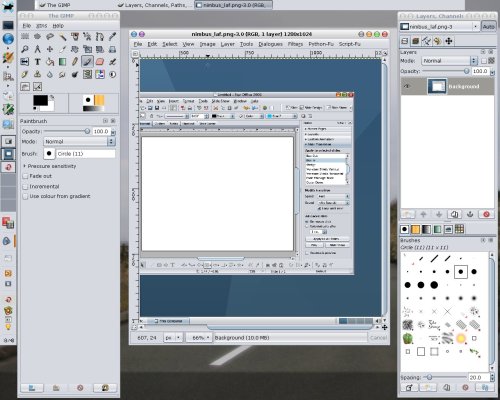Select the Smudge tool

click(62, 74)
